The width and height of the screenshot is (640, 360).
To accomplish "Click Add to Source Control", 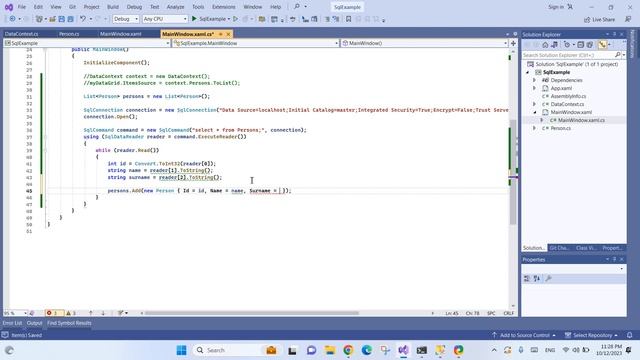I will (524, 335).
